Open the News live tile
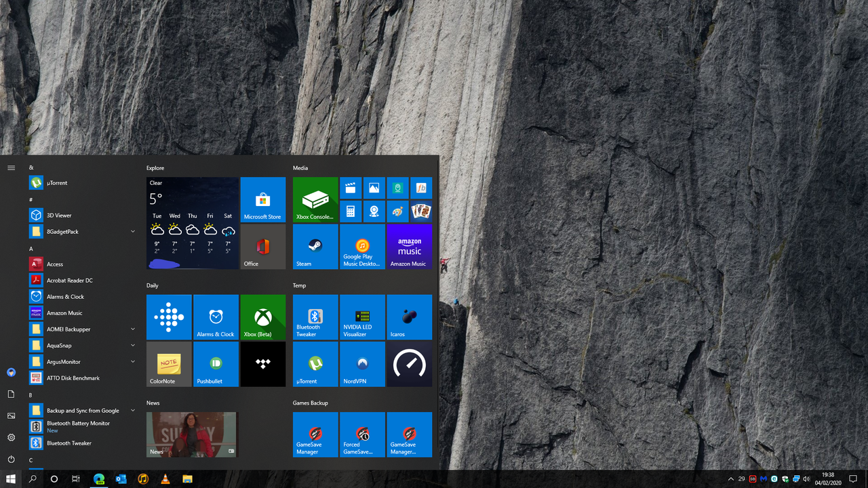 pyautogui.click(x=192, y=434)
